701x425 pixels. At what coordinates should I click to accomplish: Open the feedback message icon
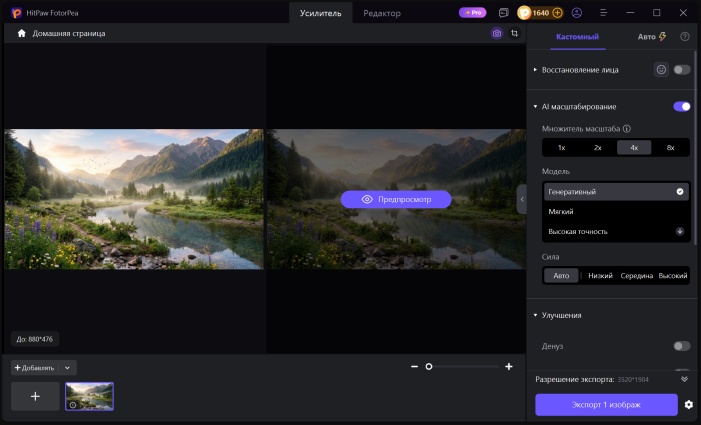coord(504,13)
